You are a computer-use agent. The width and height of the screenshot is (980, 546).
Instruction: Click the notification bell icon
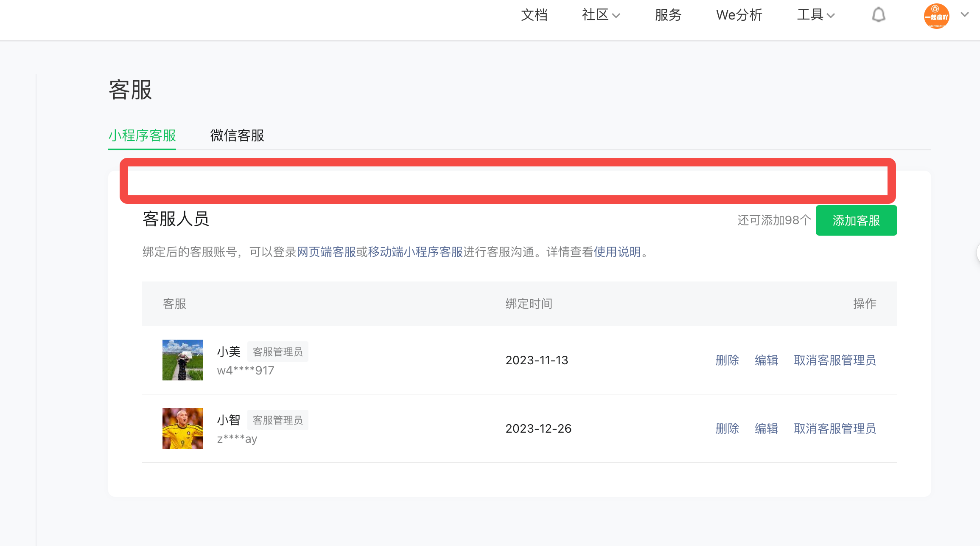point(879,15)
